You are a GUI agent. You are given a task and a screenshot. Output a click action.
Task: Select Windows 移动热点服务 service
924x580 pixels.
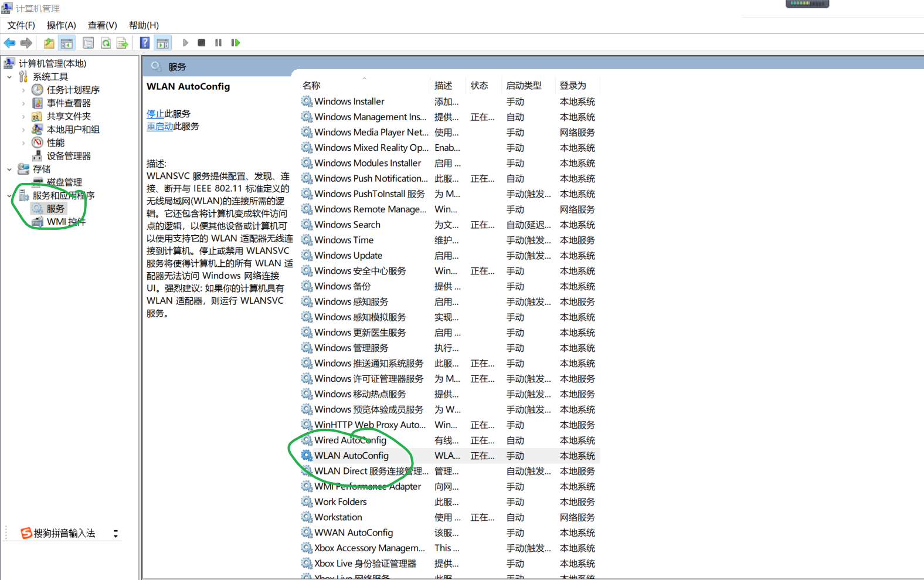point(360,394)
